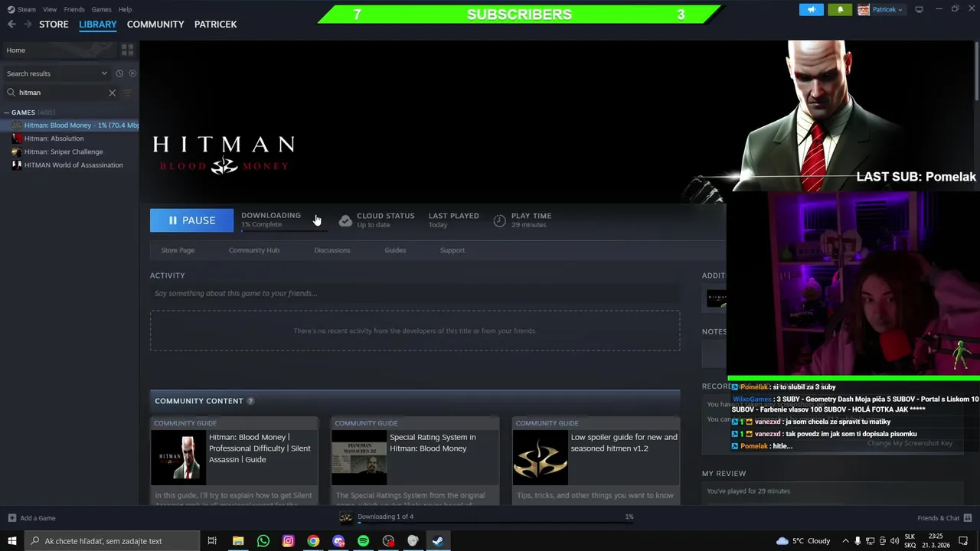Click the Community Content help question mark
Screen dimensions: 980x551
[250, 401]
